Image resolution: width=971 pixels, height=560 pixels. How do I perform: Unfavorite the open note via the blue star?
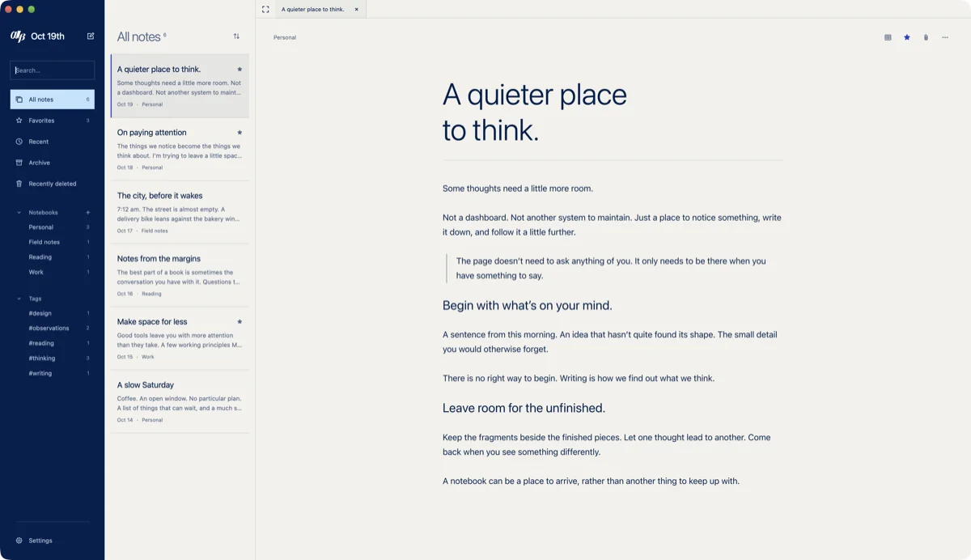907,37
